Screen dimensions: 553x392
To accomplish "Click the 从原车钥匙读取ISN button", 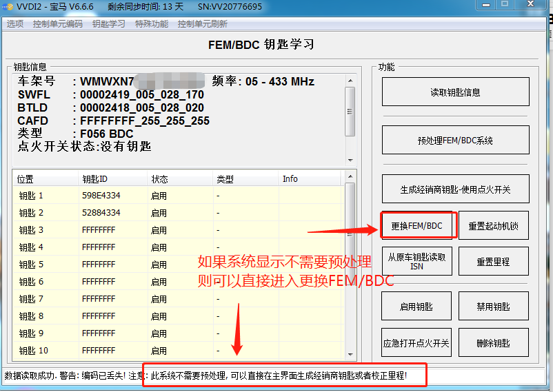I will point(416,261).
